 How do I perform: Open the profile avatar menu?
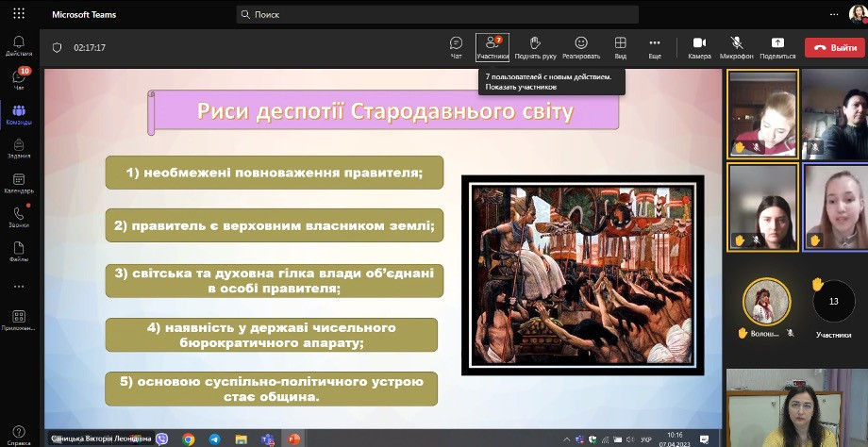click(858, 14)
